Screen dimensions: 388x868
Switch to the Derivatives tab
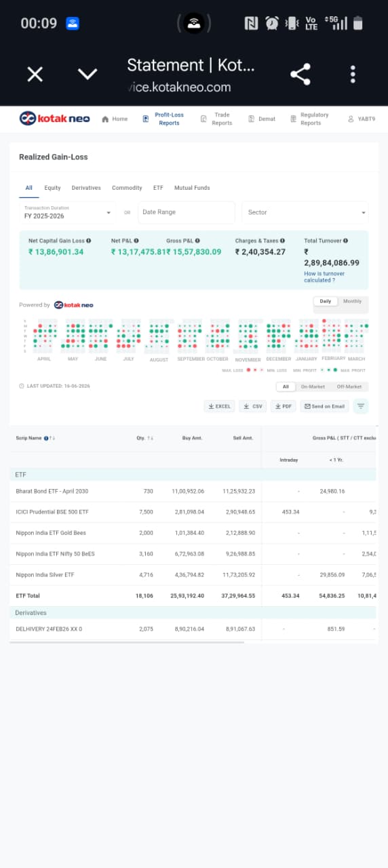pos(86,188)
